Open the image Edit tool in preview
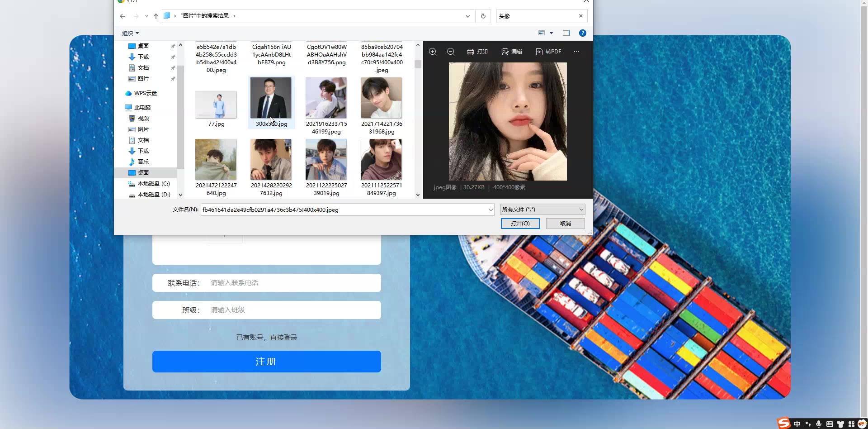Viewport: 868px width, 429px height. [x=512, y=52]
